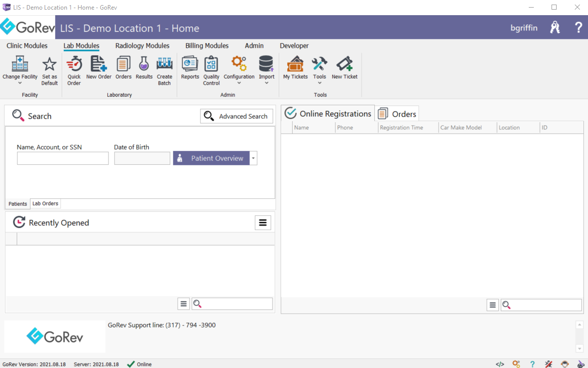Click Set as Default star icon
The image size is (588, 368).
click(x=49, y=64)
